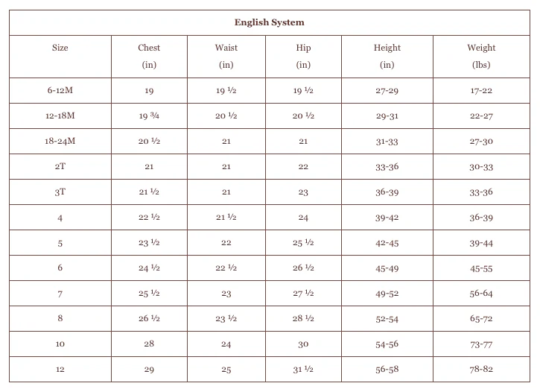Click the 31 ½ hip measurement
The image size is (540, 392).
coord(303,370)
